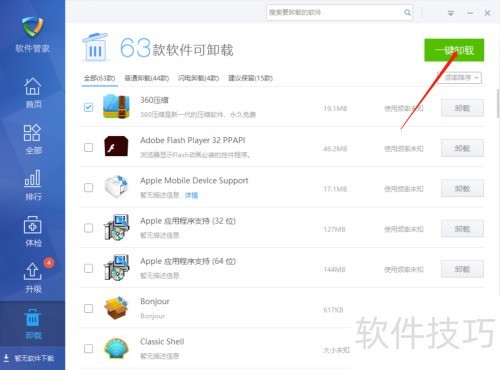Open the 首页 home page in sidebar
The width and height of the screenshot is (500, 370).
tap(33, 93)
